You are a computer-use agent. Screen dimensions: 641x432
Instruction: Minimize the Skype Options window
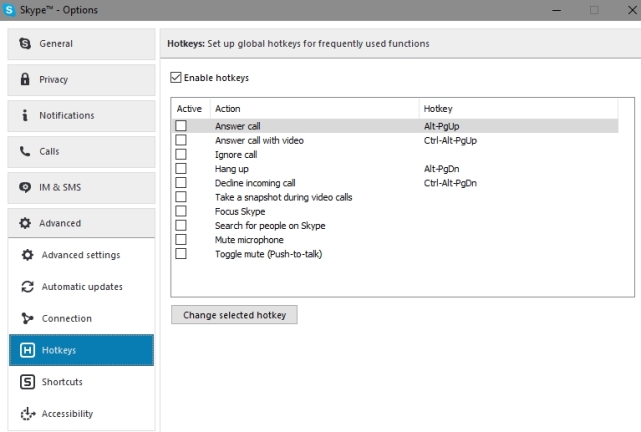pos(556,10)
